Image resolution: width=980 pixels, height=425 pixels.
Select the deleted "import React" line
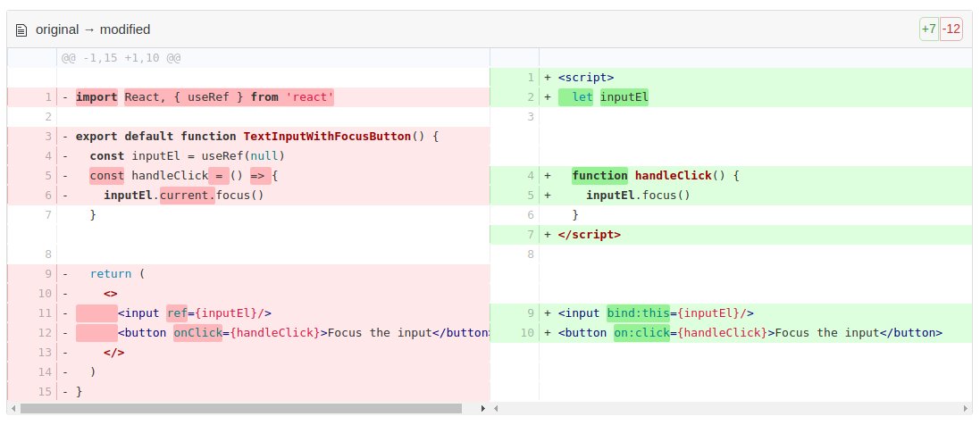[205, 97]
